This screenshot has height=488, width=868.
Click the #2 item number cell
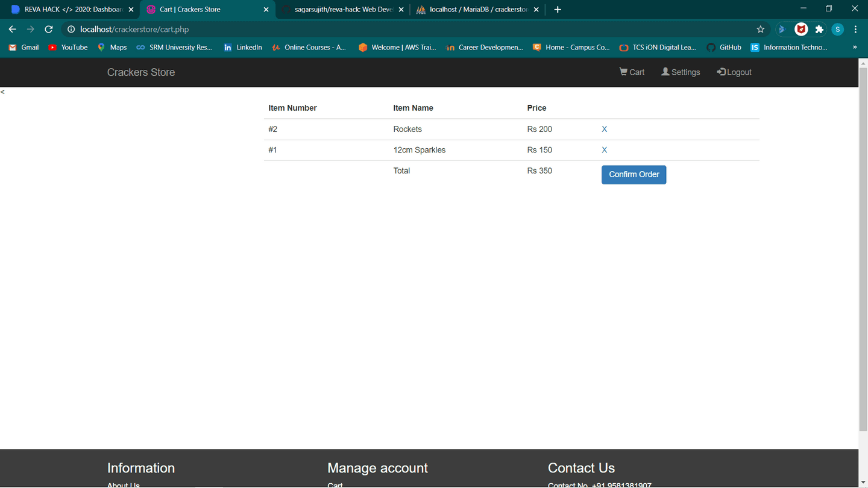[273, 130]
